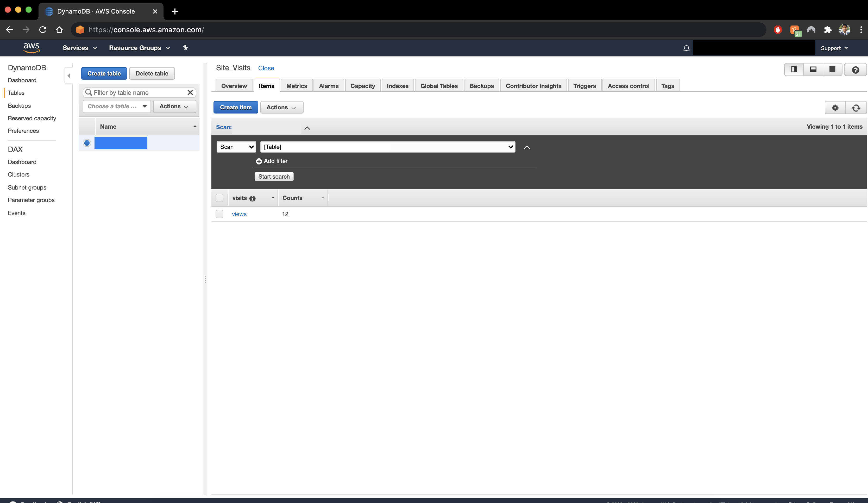Viewport: 868px width, 503px height.
Task: Open the Contributor Insights tab
Action: [533, 86]
